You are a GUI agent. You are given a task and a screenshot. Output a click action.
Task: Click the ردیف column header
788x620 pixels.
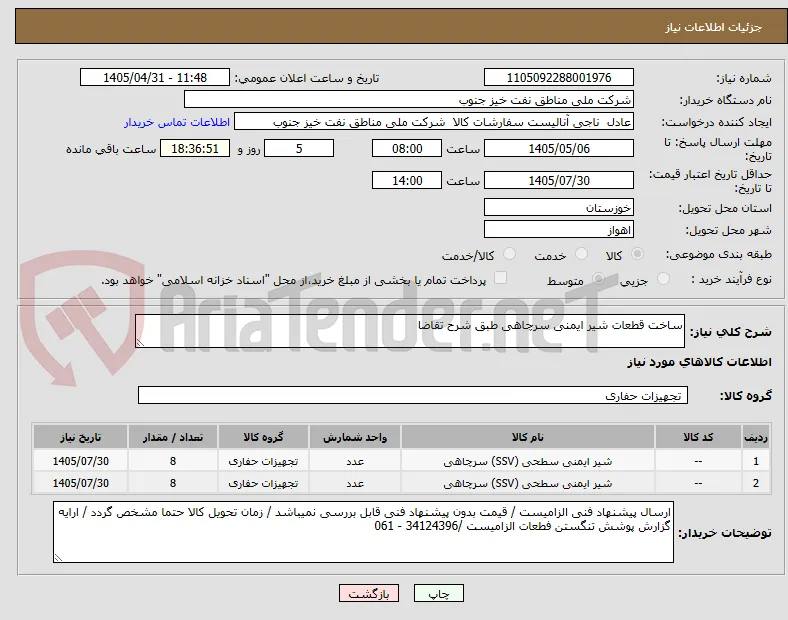(x=756, y=437)
